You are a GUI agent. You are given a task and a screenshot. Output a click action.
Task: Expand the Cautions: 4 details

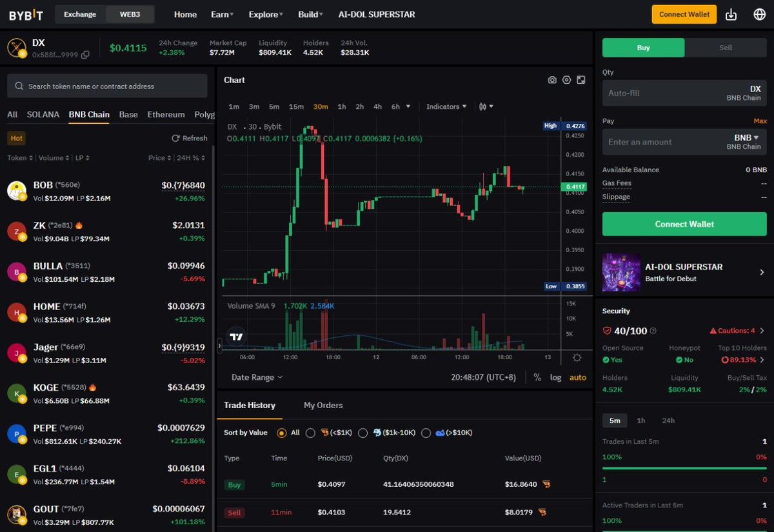click(737, 331)
